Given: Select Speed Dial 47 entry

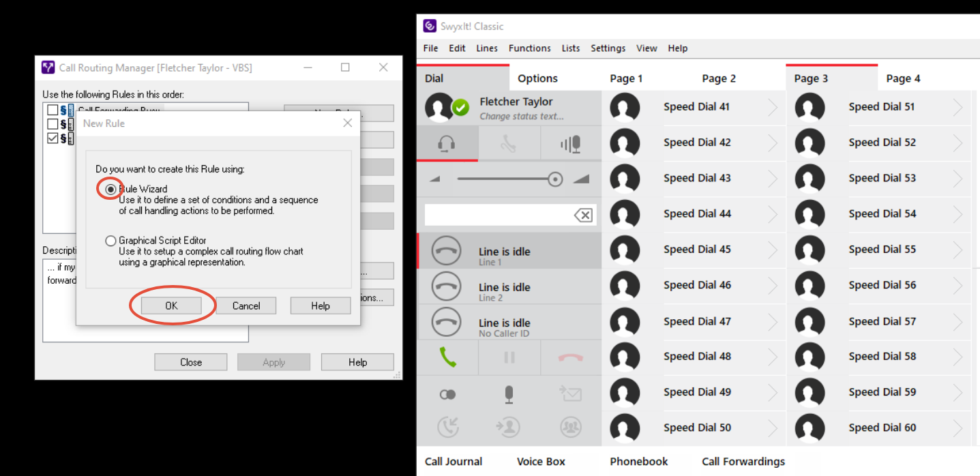Looking at the screenshot, I should tap(694, 321).
